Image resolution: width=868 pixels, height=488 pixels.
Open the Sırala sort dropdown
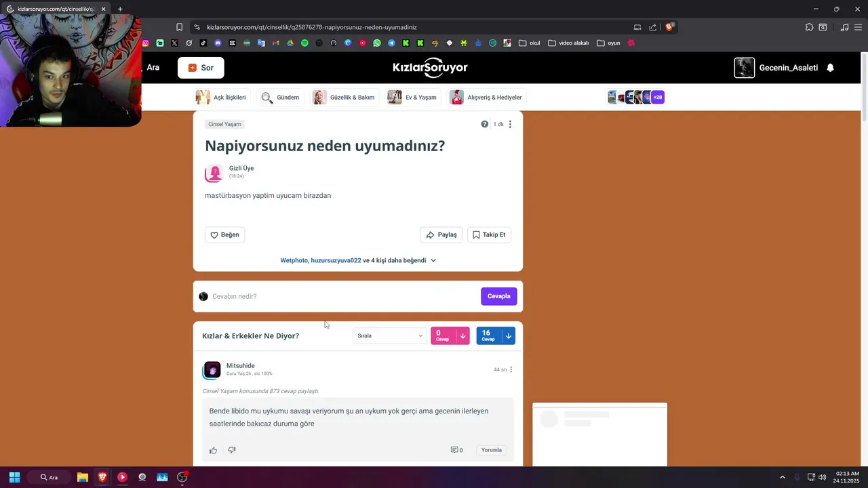389,335
